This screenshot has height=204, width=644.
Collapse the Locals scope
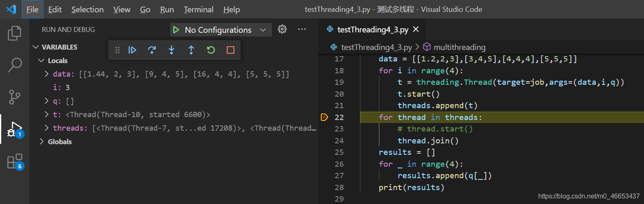click(41, 61)
